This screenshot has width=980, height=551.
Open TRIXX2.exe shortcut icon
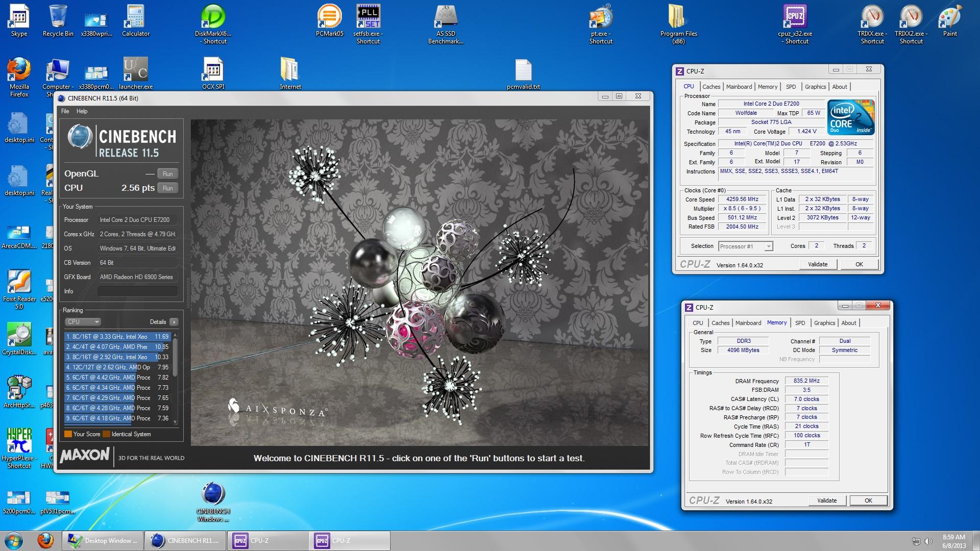911,24
